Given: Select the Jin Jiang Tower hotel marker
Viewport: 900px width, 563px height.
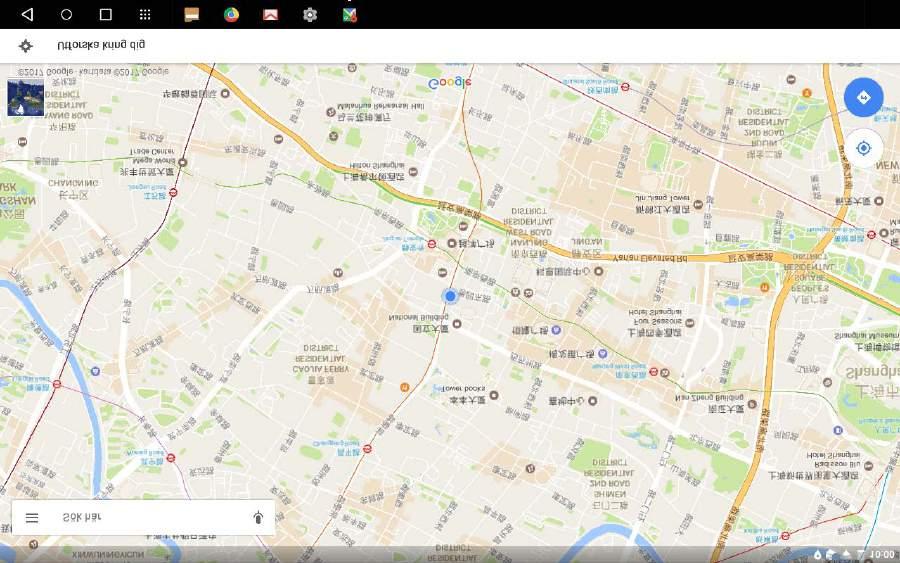Looking at the screenshot, I should [x=698, y=204].
